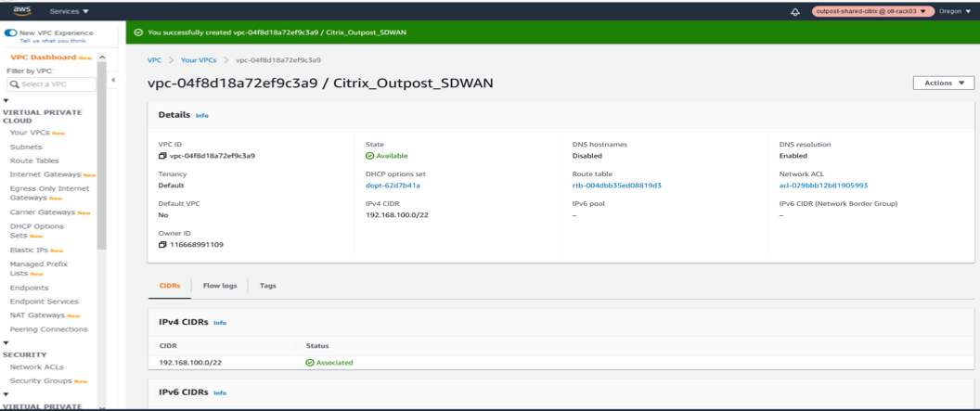980x411 pixels.
Task: Open NAT Gateways in sidebar
Action: click(x=37, y=315)
